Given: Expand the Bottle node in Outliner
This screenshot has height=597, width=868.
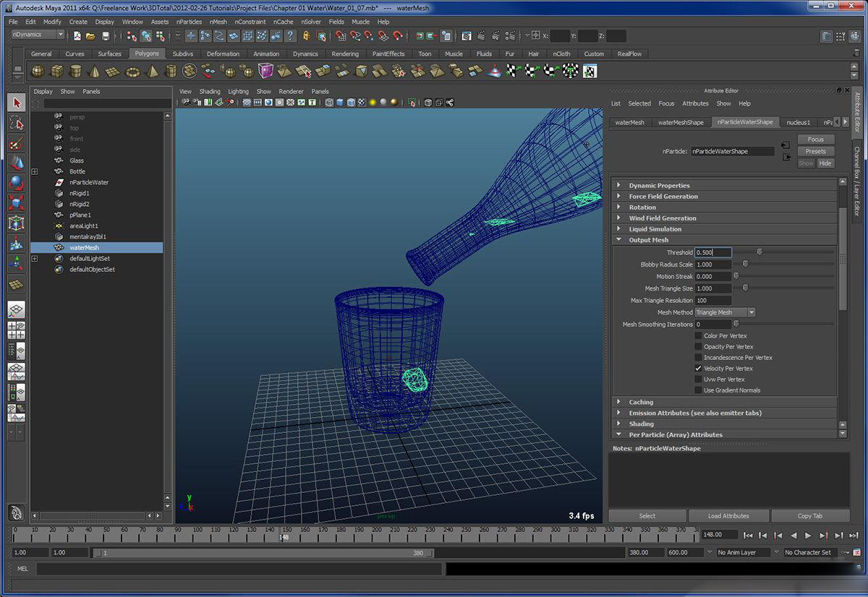Looking at the screenshot, I should 35,171.
